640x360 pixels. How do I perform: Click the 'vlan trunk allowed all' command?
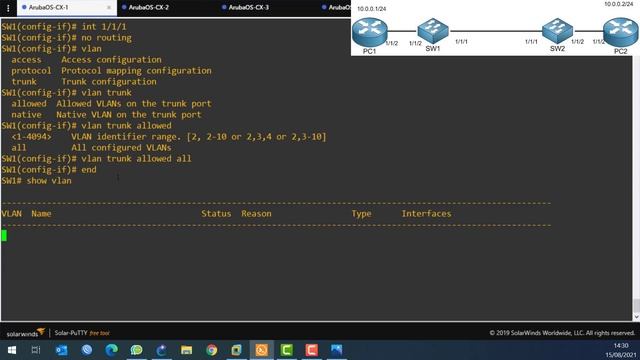pos(136,158)
